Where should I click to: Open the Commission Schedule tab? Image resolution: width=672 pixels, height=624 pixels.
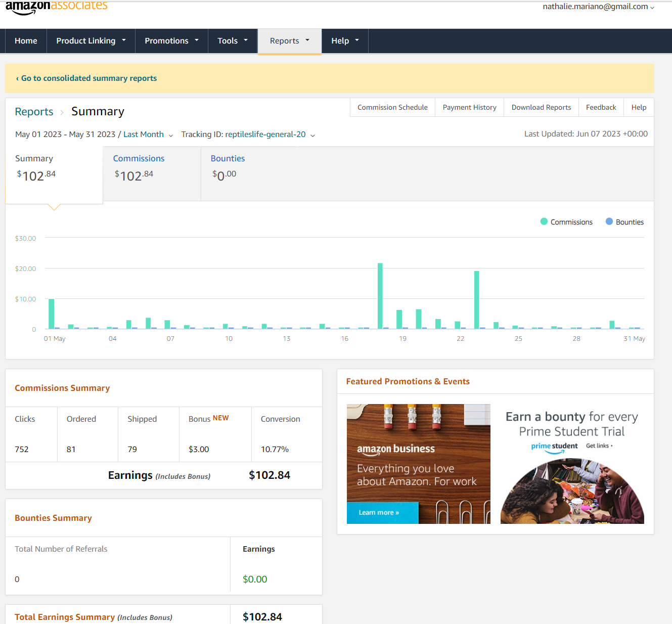coord(392,107)
